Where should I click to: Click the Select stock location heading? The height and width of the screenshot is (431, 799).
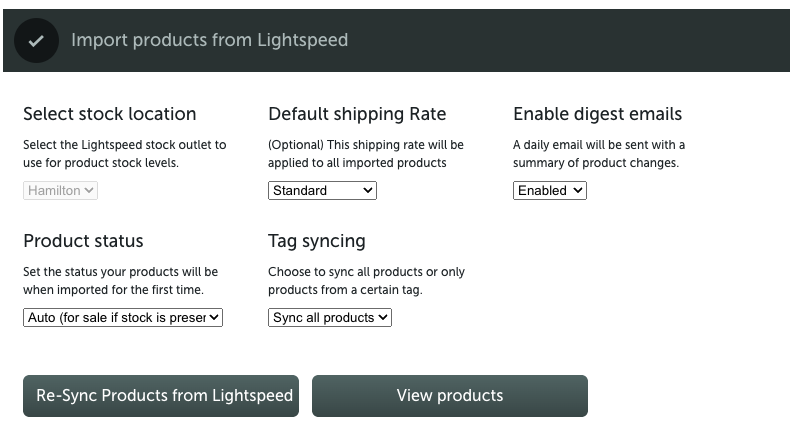coord(110,114)
